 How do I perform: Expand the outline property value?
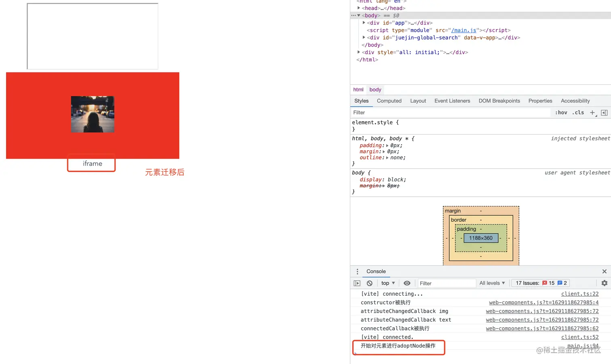[387, 158]
